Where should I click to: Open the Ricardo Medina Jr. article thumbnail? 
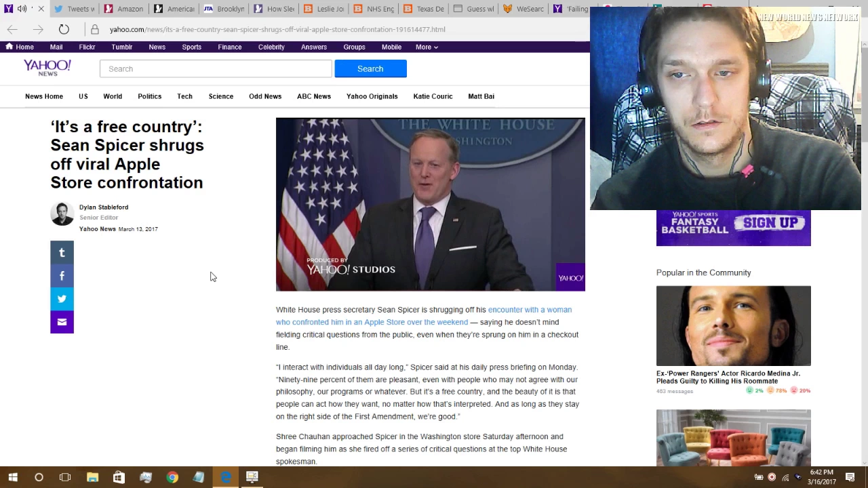[733, 326]
